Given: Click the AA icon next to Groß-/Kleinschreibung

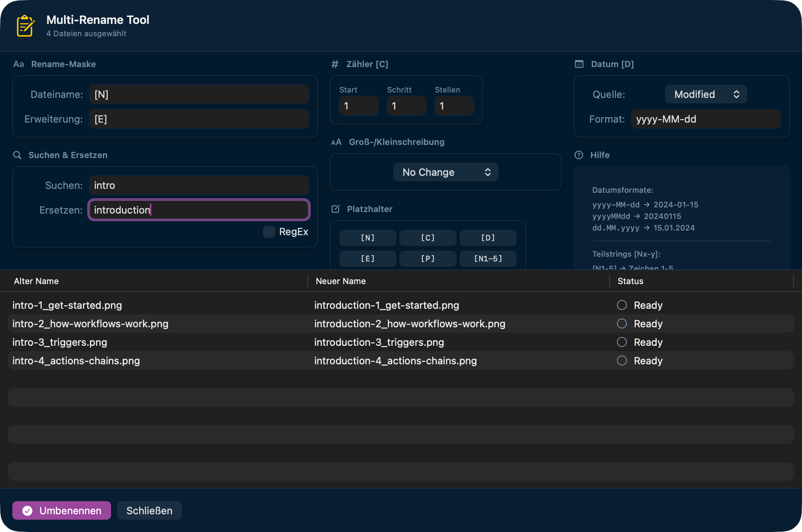Looking at the screenshot, I should 336,142.
